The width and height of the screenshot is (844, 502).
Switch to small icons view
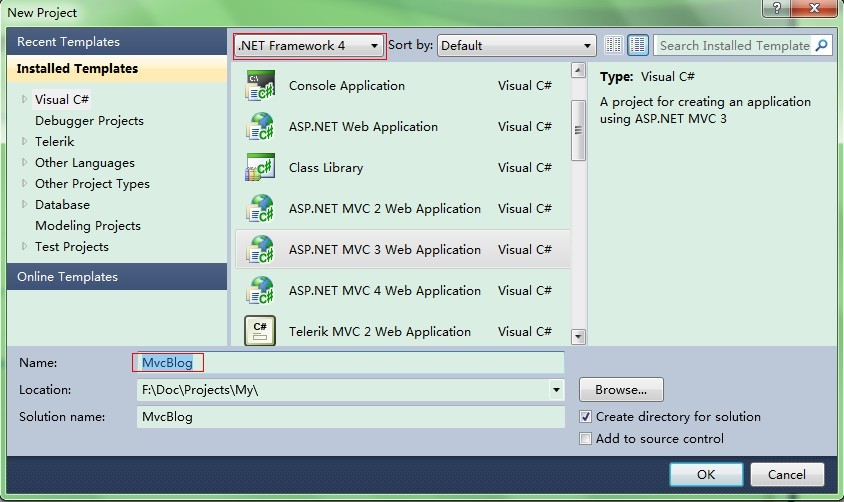(614, 45)
